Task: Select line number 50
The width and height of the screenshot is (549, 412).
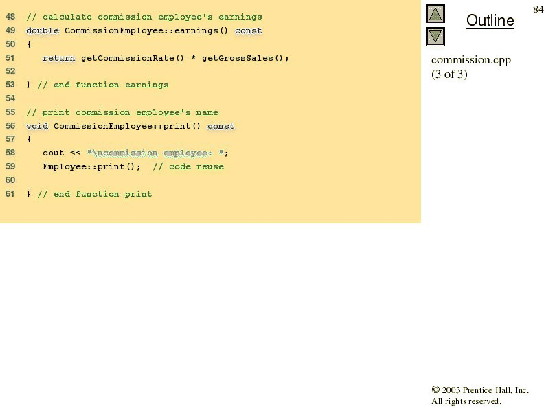Action: click(x=11, y=44)
